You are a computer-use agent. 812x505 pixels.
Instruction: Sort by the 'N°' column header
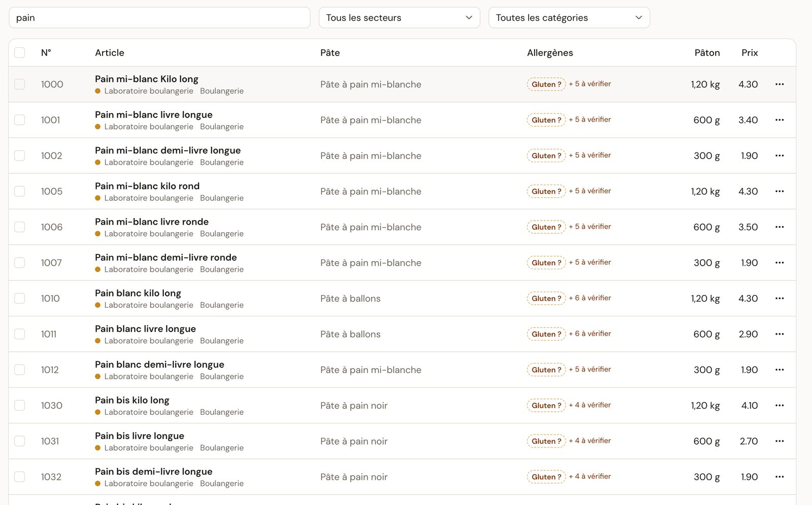pyautogui.click(x=46, y=53)
